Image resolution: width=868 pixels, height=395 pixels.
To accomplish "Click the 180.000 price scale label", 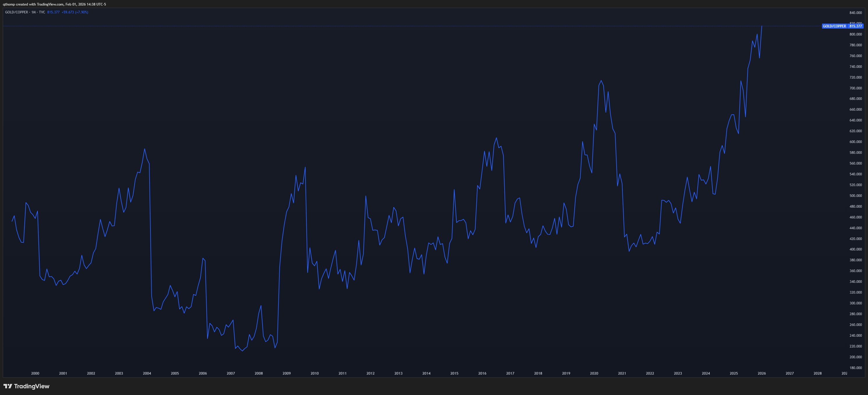I will [855, 368].
